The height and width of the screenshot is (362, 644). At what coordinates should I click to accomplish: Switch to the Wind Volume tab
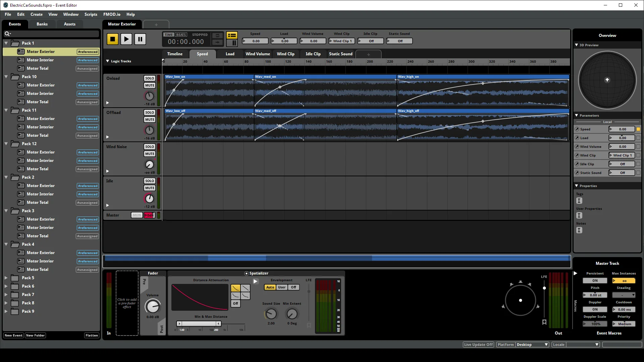click(x=258, y=54)
